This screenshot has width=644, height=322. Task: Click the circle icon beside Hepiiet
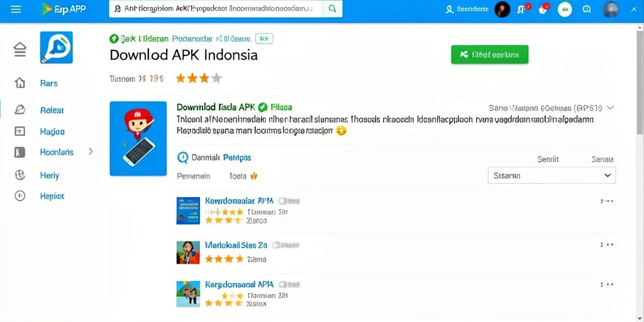point(19,196)
